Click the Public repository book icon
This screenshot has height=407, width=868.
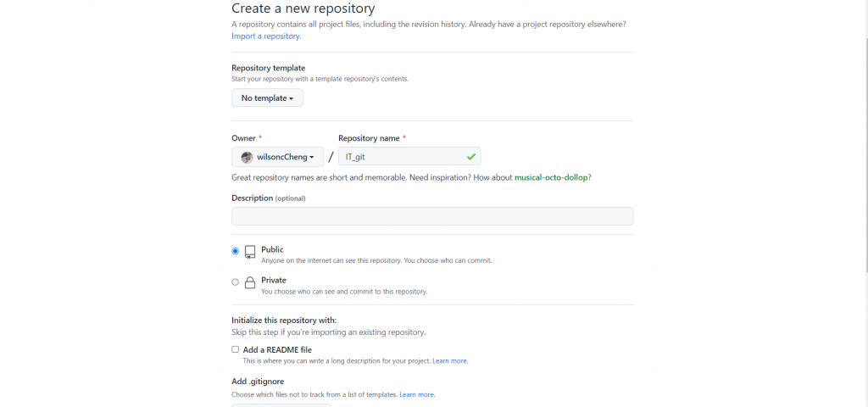tap(250, 252)
